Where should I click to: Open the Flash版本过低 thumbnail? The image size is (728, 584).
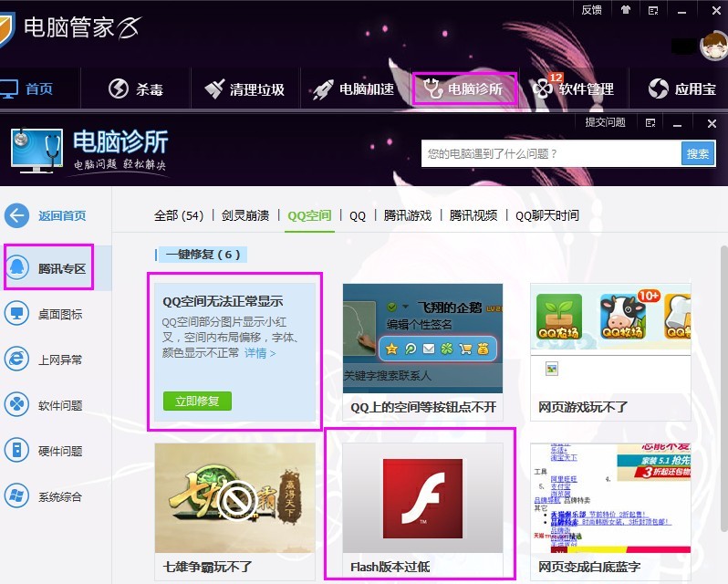tap(422, 497)
